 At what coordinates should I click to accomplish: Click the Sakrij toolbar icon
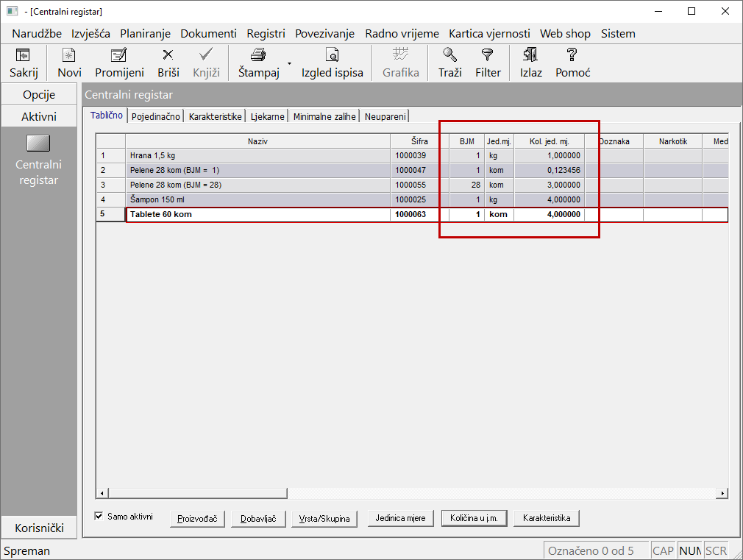click(x=24, y=56)
